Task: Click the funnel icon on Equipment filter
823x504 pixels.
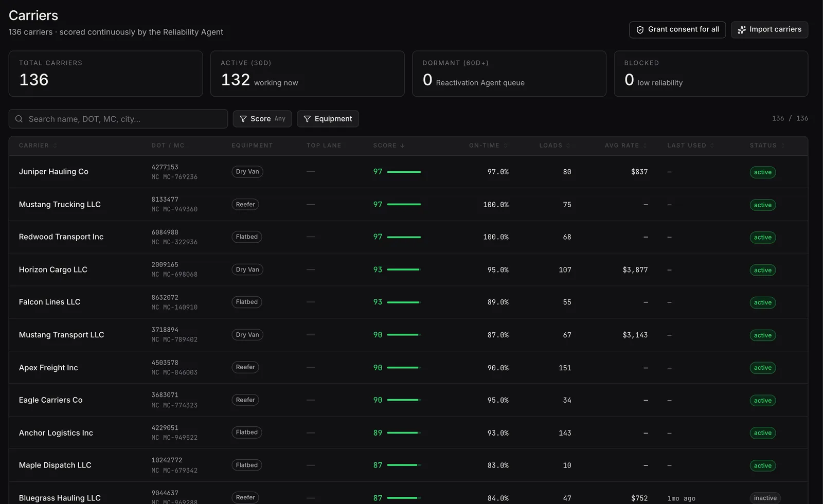Action: [307, 119]
